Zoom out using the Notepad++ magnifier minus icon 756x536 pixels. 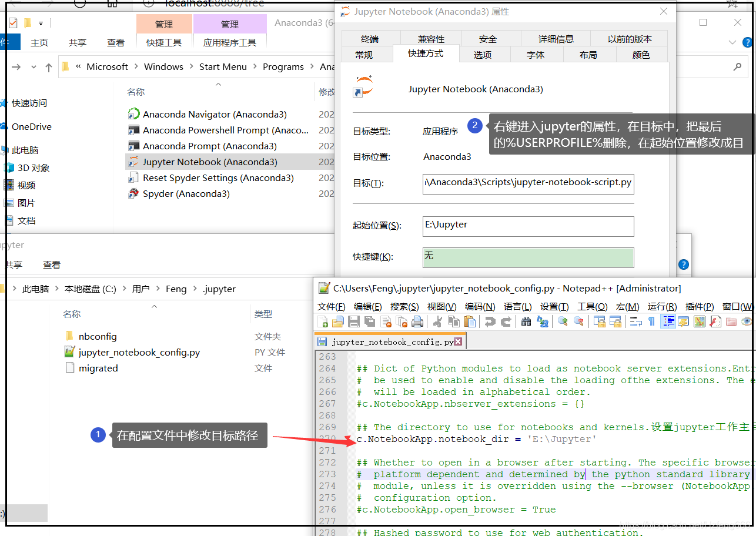[x=579, y=321]
